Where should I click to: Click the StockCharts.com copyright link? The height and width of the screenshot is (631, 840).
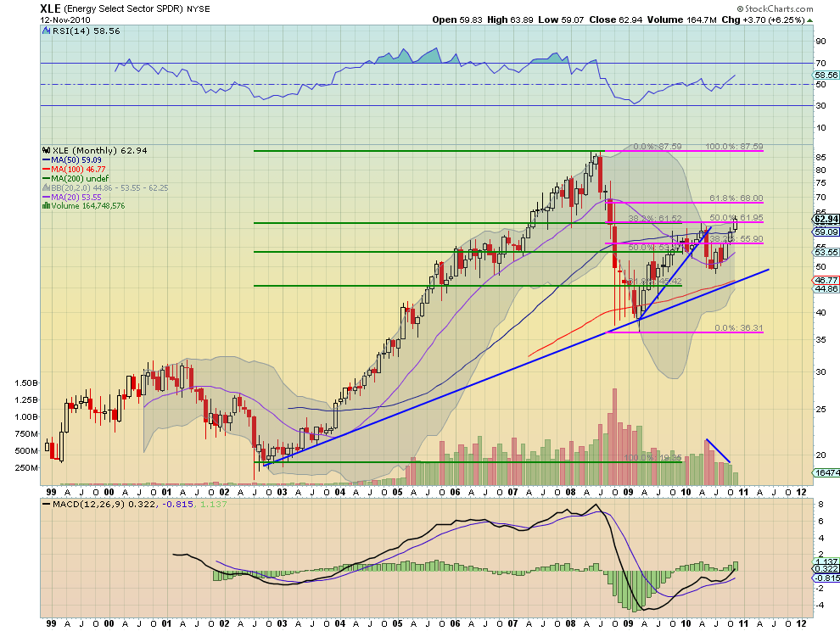click(775, 8)
